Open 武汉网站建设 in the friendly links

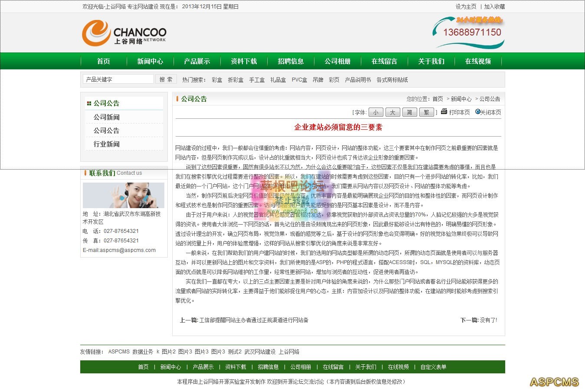coord(260,352)
